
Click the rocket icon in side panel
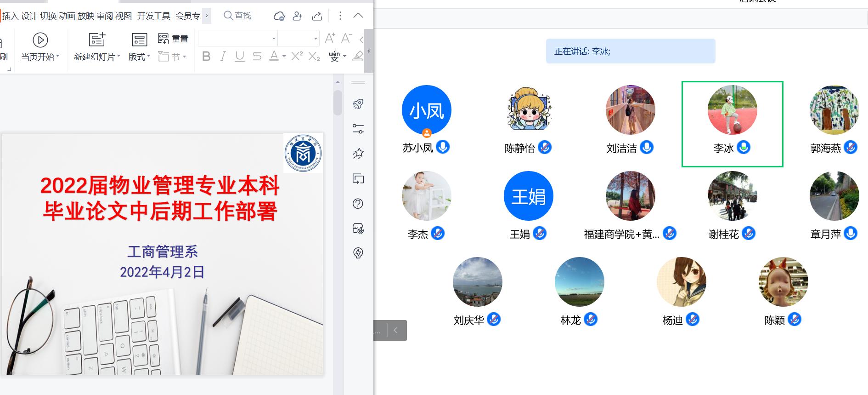pyautogui.click(x=358, y=104)
